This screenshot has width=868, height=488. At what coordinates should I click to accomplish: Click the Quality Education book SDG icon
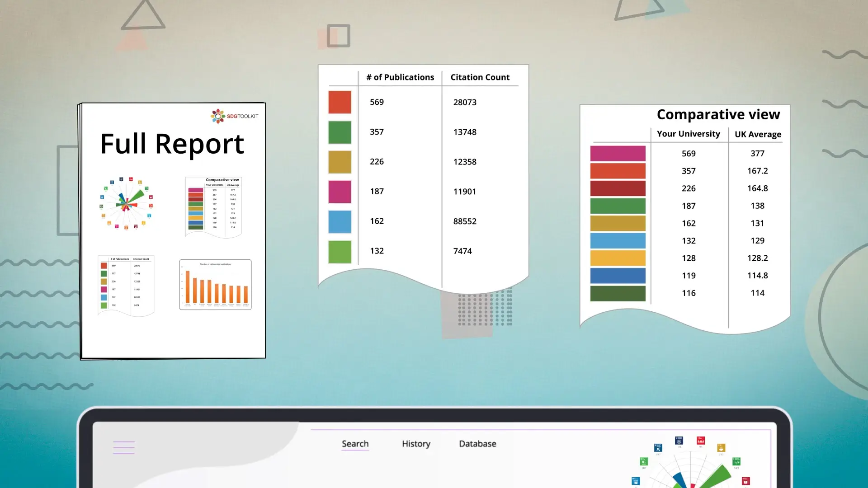click(x=746, y=481)
